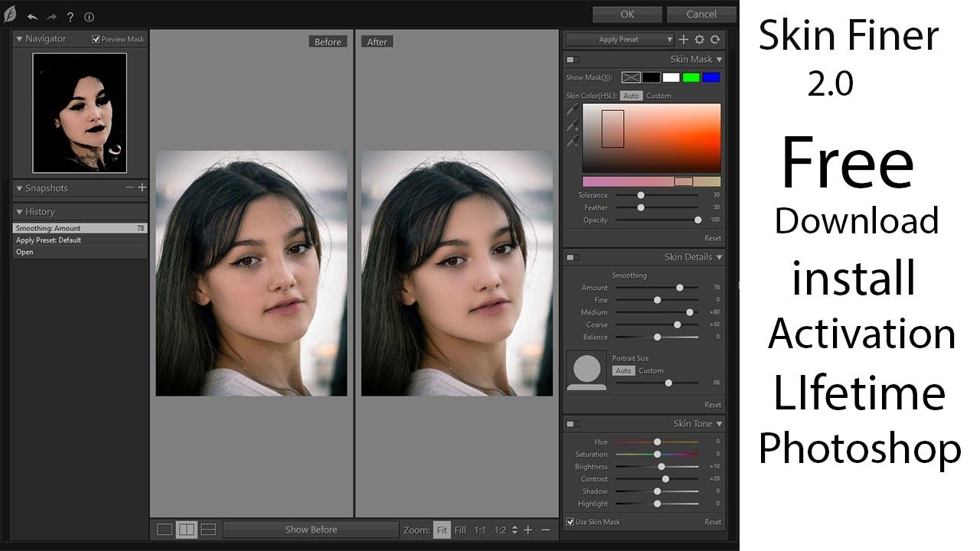Image resolution: width=980 pixels, height=551 pixels.
Task: Open the help question mark icon
Action: (70, 17)
